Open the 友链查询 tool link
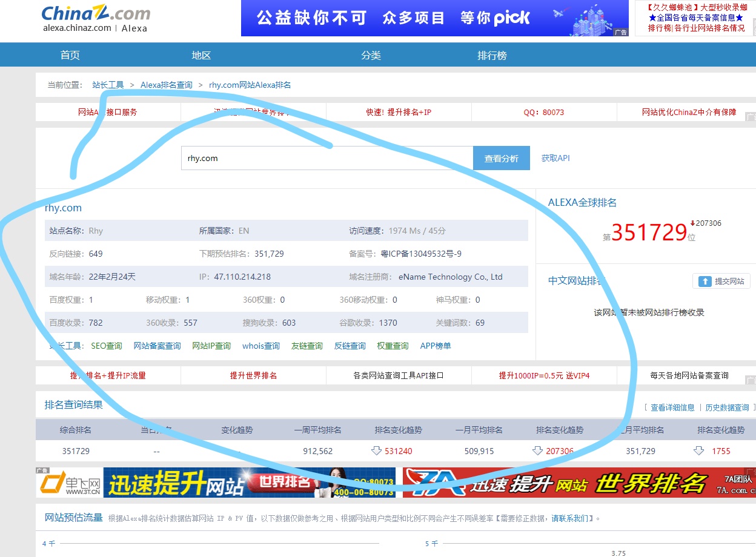The image size is (756, 557). [307, 346]
